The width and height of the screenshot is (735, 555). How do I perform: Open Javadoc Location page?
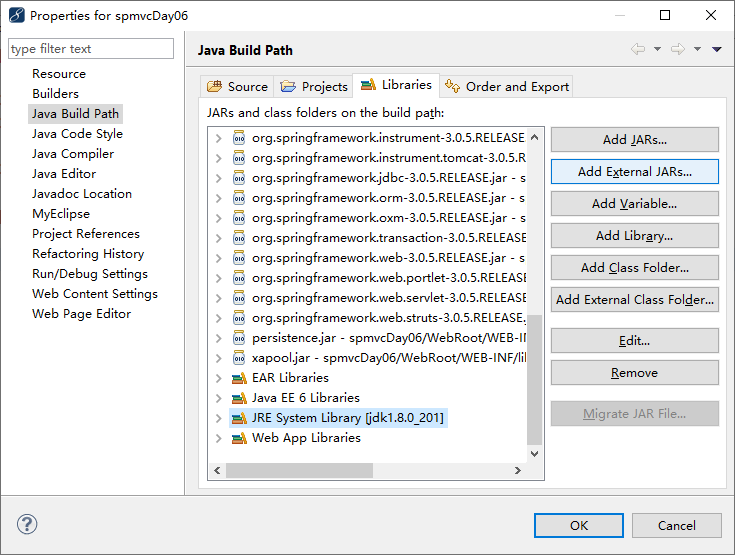(x=82, y=194)
